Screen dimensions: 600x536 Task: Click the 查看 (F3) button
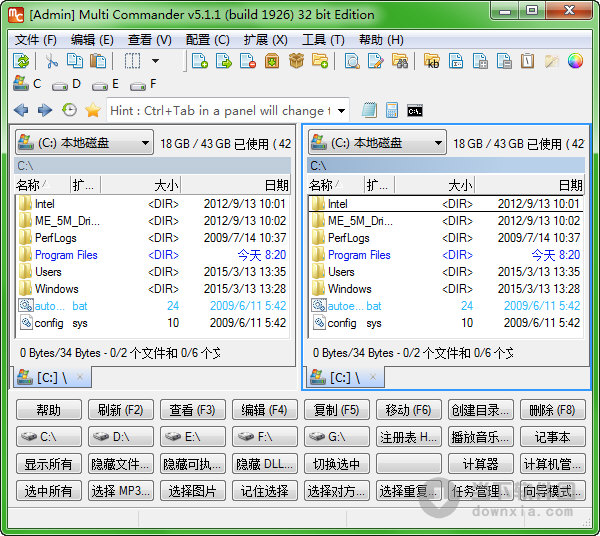tap(192, 410)
